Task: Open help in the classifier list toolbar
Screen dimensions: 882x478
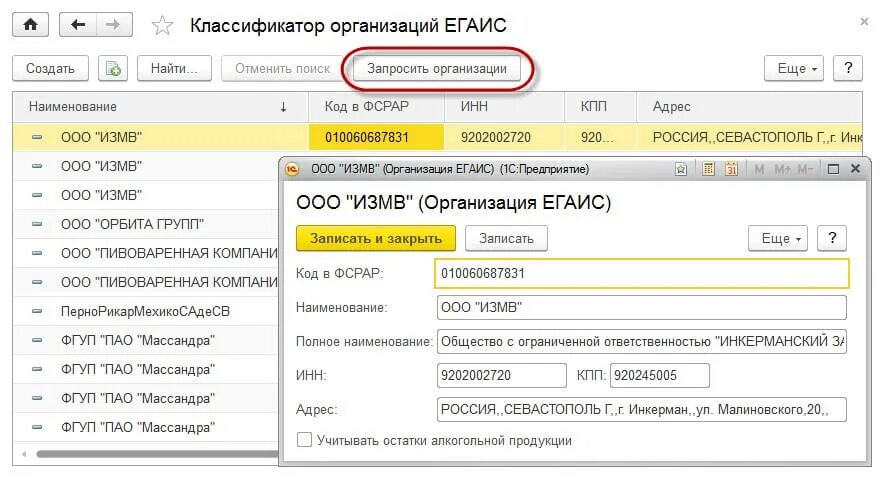Action: (x=848, y=69)
